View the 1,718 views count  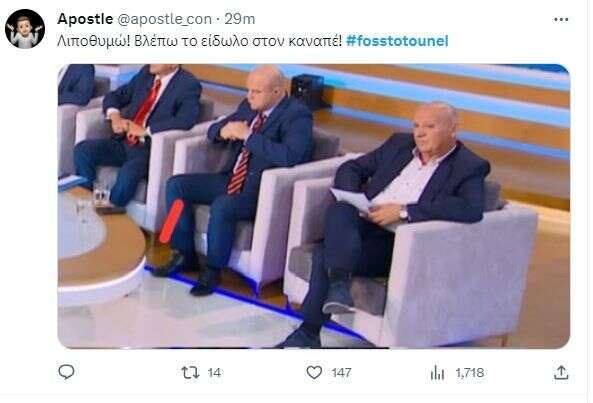470,373
